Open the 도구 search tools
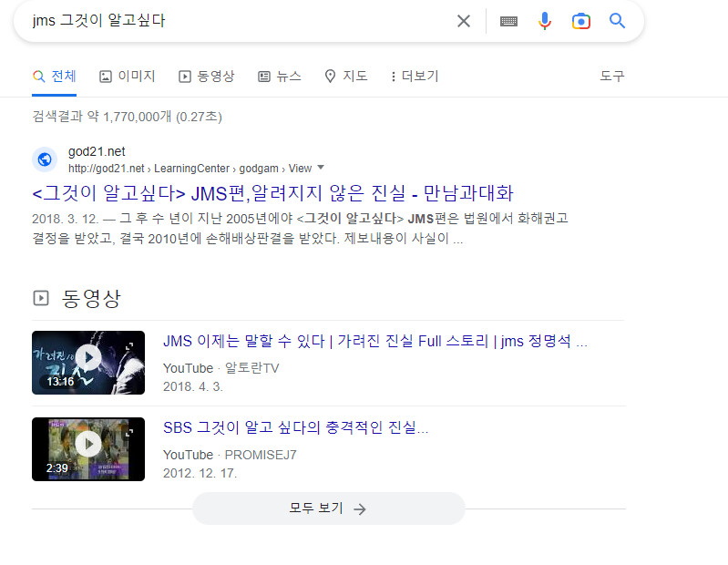The height and width of the screenshot is (565, 728). pyautogui.click(x=612, y=77)
